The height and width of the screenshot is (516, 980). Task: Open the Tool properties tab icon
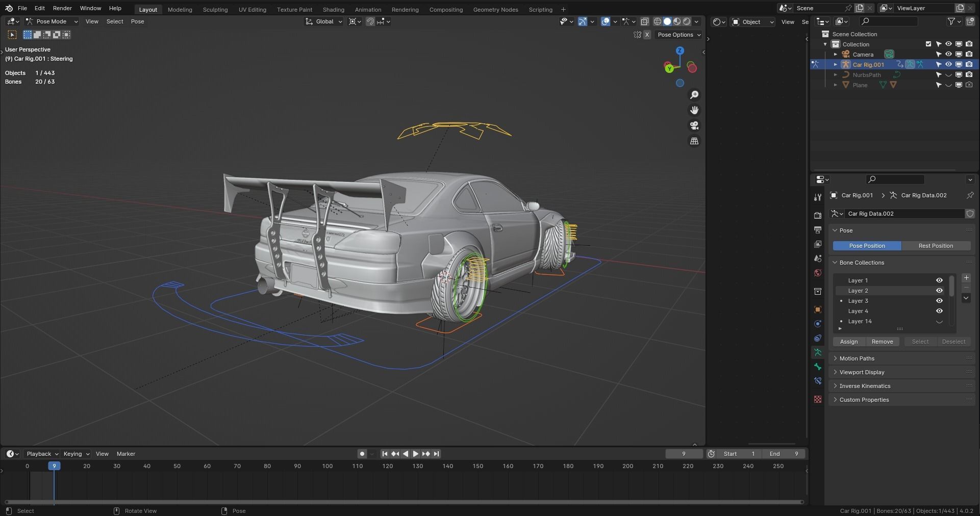pyautogui.click(x=818, y=197)
